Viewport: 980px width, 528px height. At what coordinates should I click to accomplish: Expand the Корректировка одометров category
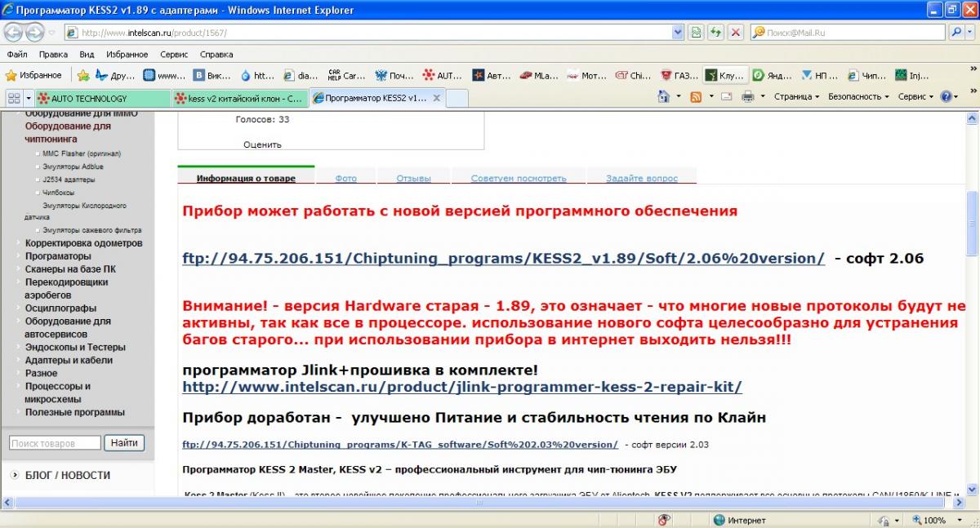pyautogui.click(x=83, y=243)
